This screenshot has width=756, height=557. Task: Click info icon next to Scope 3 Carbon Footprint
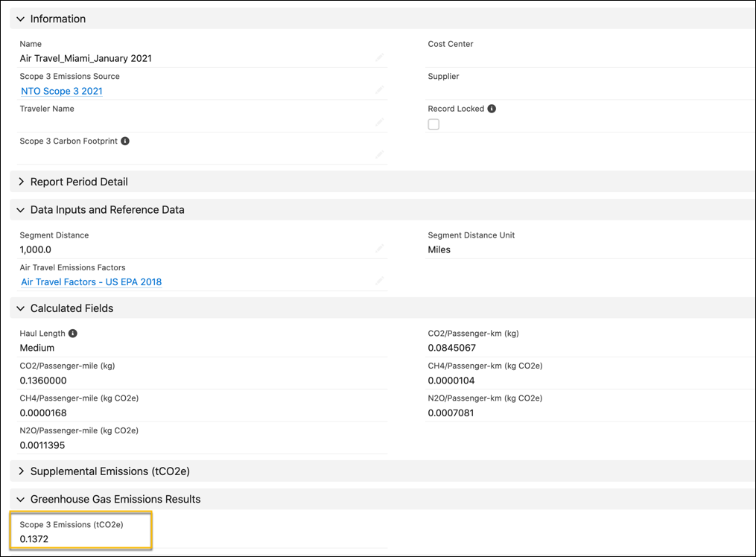pyautogui.click(x=125, y=141)
